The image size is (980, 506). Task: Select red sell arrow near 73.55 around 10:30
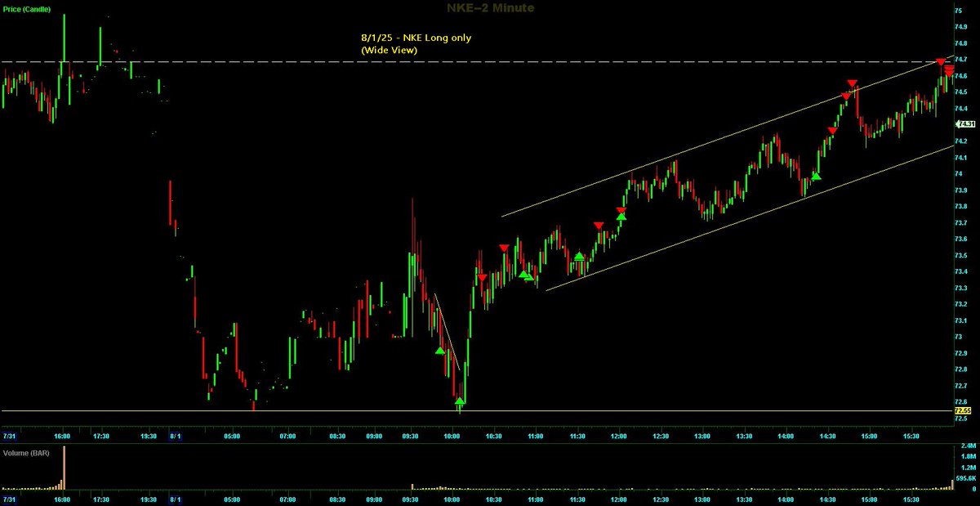tap(504, 249)
